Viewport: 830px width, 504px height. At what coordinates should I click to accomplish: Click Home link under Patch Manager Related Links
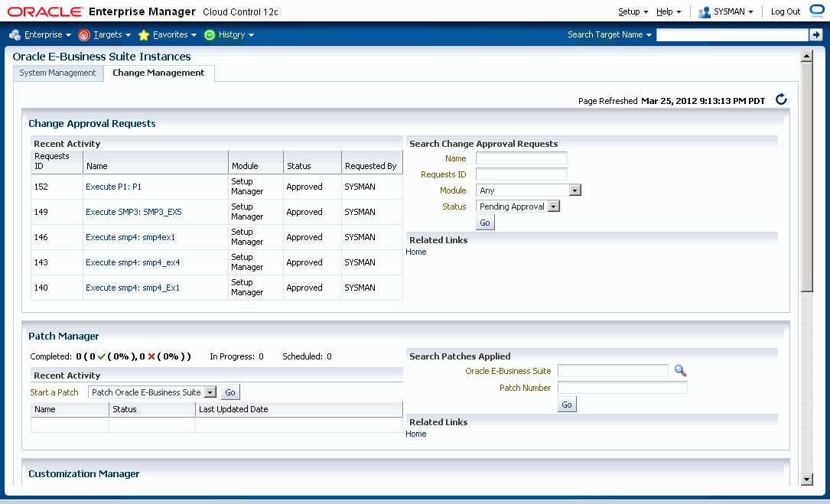point(415,434)
